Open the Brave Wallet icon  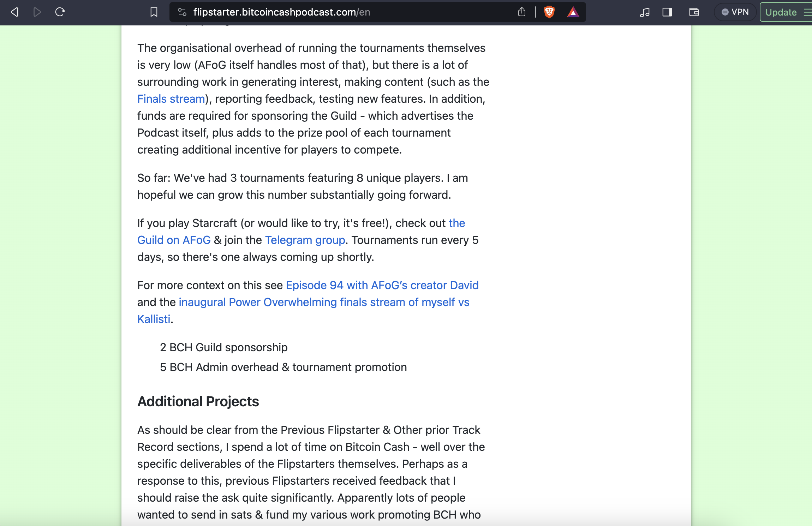pyautogui.click(x=694, y=12)
